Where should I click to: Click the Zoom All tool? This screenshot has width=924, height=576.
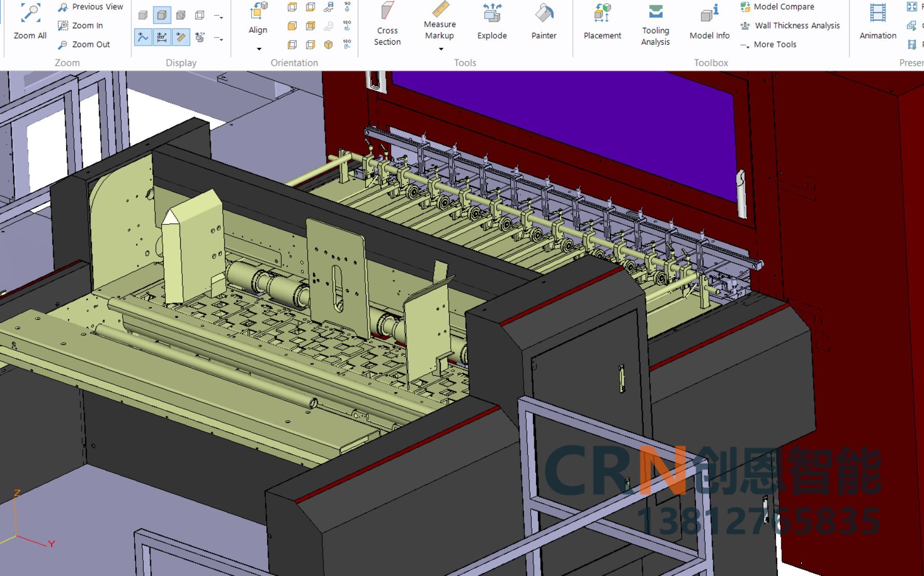[x=30, y=22]
